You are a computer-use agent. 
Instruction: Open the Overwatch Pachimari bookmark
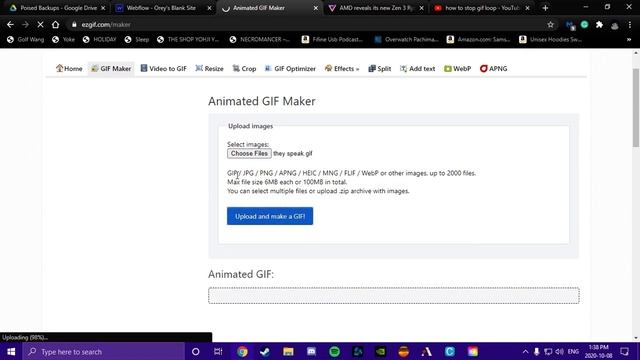[407, 40]
